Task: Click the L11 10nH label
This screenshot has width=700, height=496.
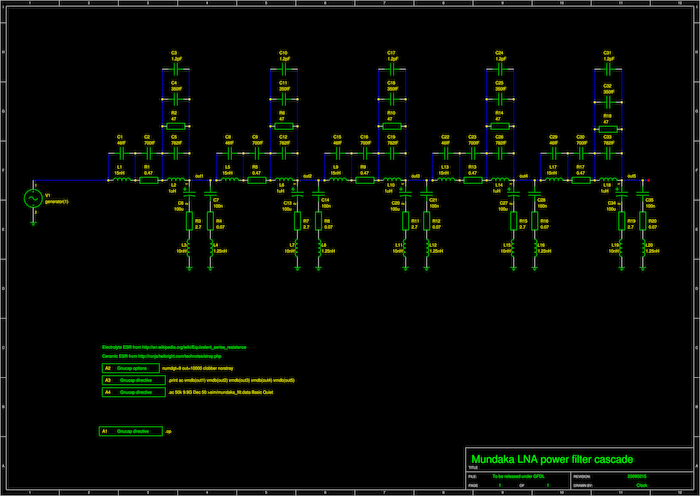Action: pyautogui.click(x=398, y=249)
